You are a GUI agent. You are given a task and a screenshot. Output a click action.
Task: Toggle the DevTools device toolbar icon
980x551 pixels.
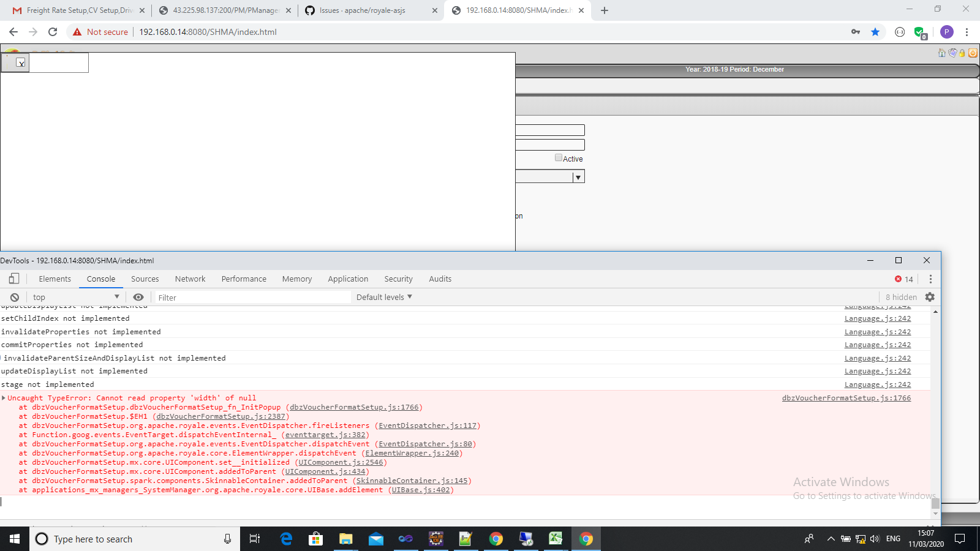coord(13,279)
